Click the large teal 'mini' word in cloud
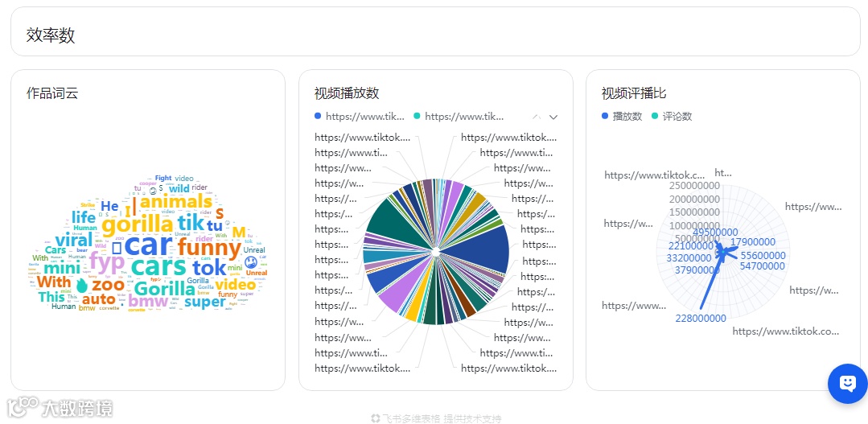The height and width of the screenshot is (424, 868). [62, 269]
